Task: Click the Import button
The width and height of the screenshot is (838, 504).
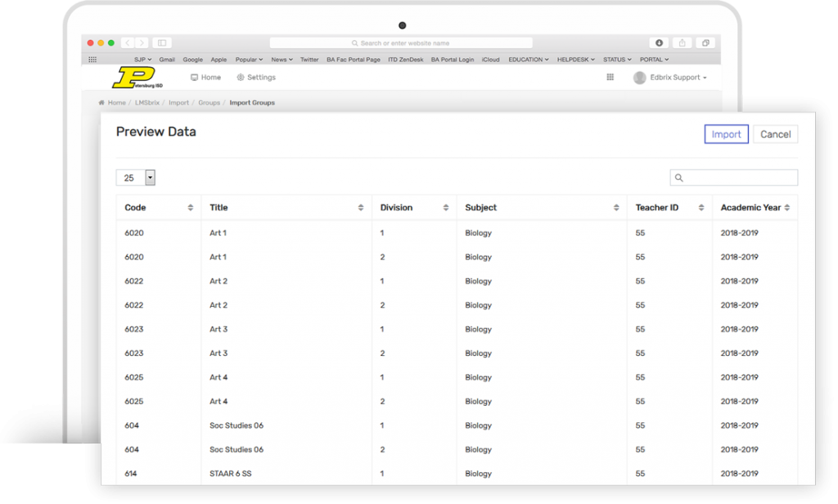Action: click(x=726, y=134)
